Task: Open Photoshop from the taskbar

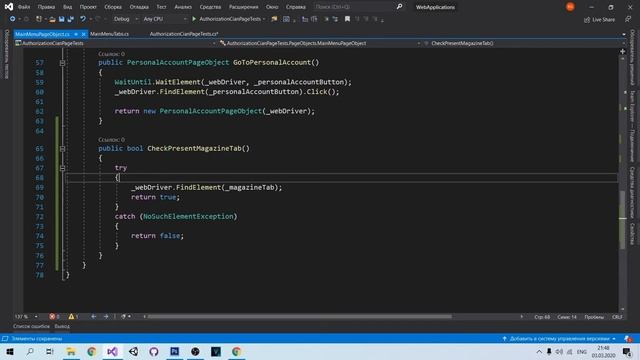Action: click(x=175, y=351)
